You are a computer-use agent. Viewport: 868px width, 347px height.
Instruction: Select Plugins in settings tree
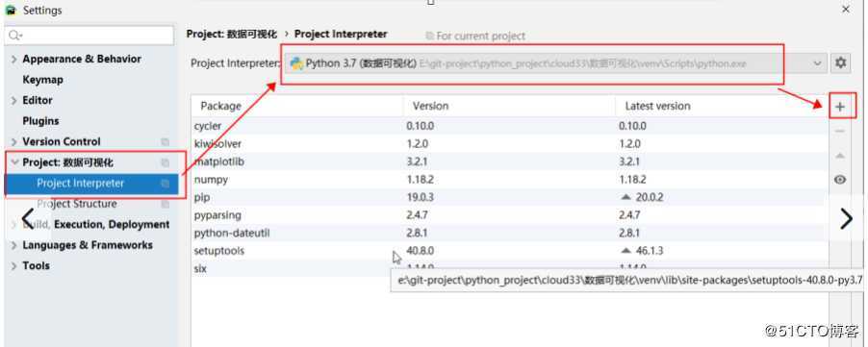(x=40, y=121)
